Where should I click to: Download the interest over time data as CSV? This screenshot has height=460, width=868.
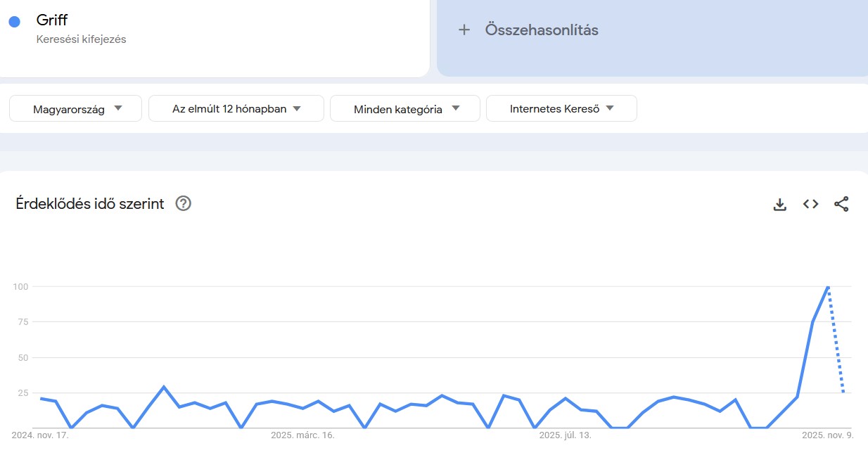[779, 204]
